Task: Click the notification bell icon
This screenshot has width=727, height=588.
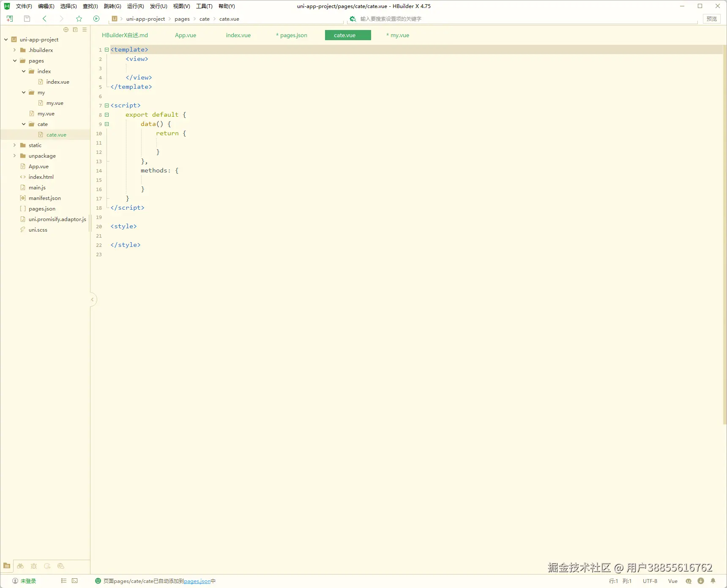Action: click(x=713, y=581)
